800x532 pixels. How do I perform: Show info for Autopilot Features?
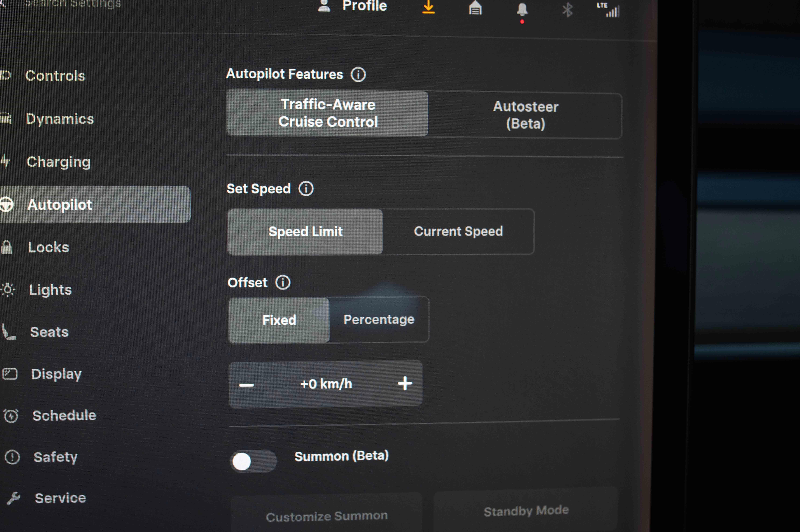(x=358, y=74)
